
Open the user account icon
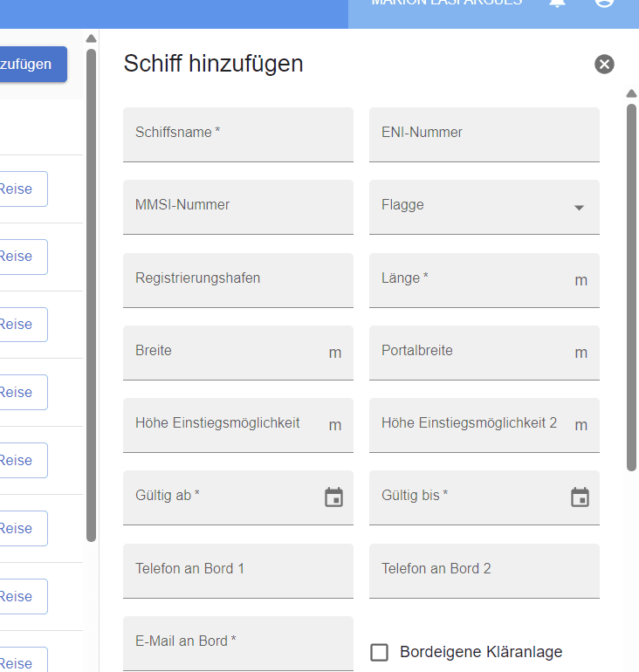tap(604, 3)
